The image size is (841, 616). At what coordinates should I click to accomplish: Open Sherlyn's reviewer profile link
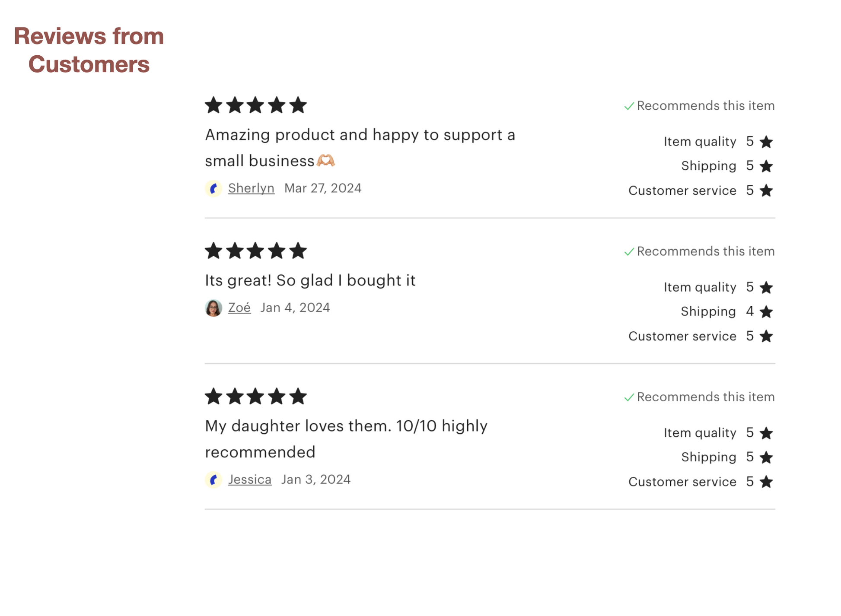click(x=251, y=188)
